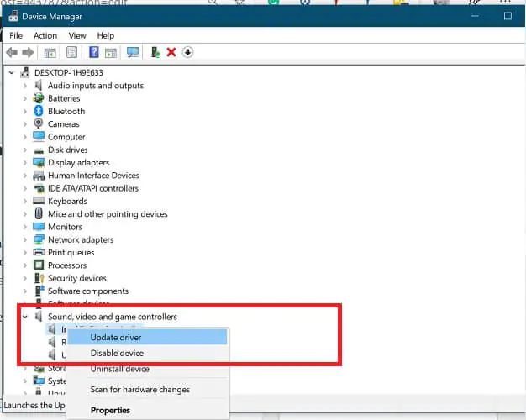The image size is (526, 420).
Task: Expand the Monitors node arrow
Action: point(25,227)
